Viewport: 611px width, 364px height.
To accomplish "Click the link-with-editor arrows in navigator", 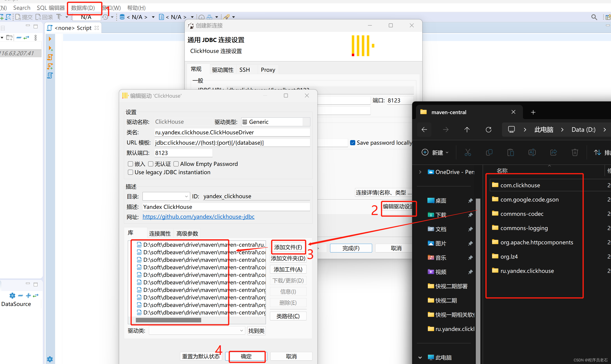I will click(26, 37).
